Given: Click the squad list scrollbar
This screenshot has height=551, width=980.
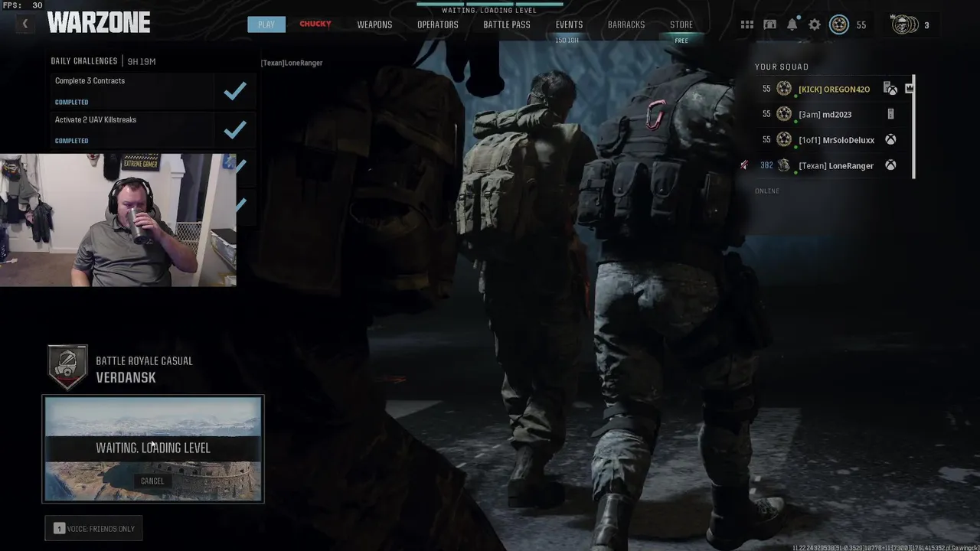Looking at the screenshot, I should [x=913, y=126].
